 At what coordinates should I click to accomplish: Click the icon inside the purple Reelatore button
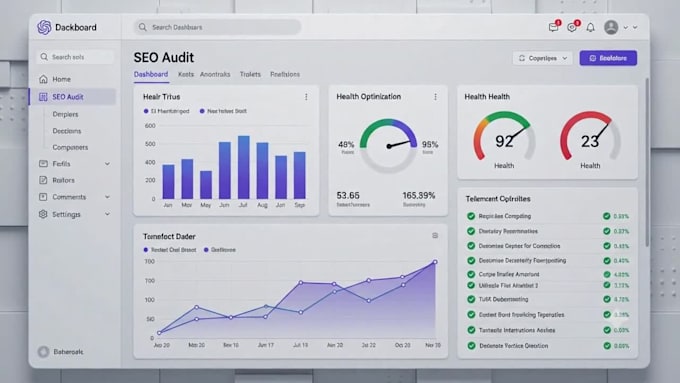tap(593, 58)
